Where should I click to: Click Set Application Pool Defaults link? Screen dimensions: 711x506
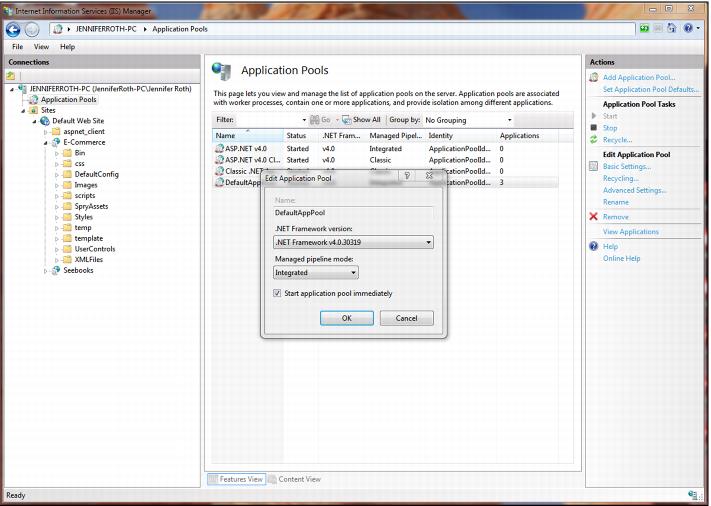click(x=651, y=89)
